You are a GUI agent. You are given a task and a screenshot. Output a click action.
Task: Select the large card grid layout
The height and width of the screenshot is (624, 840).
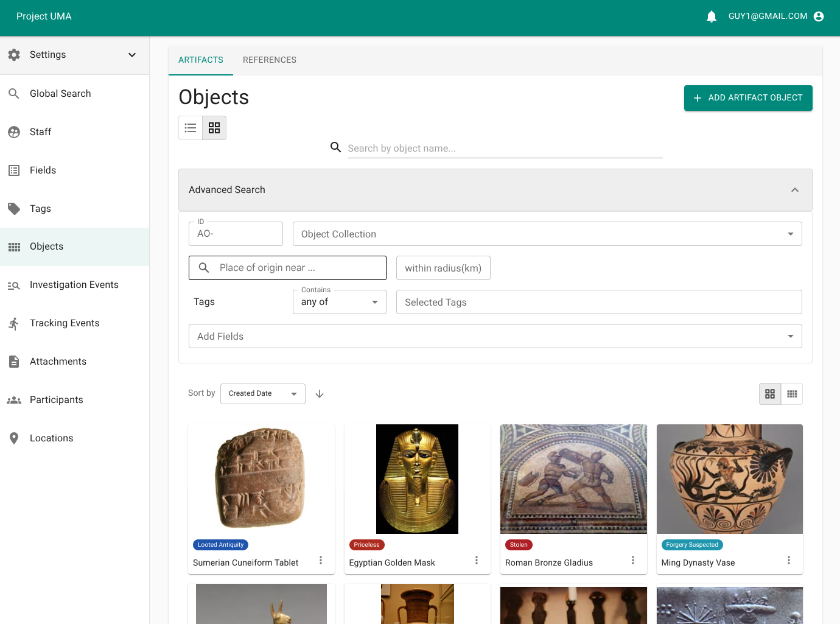[770, 394]
